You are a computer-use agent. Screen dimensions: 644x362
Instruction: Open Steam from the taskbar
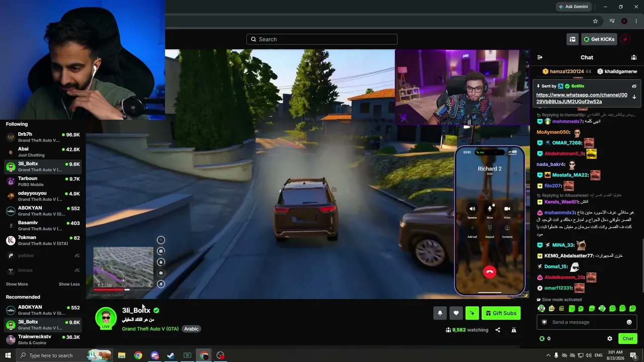(x=171, y=355)
